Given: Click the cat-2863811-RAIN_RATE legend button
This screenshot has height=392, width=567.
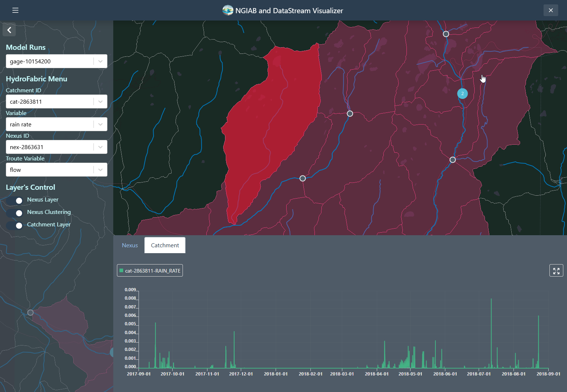Looking at the screenshot, I should (x=150, y=270).
